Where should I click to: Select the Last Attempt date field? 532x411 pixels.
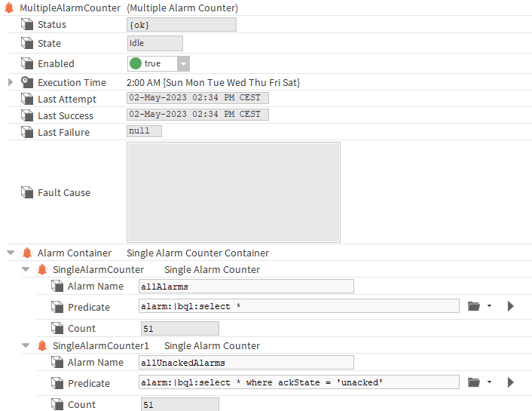[x=197, y=98]
